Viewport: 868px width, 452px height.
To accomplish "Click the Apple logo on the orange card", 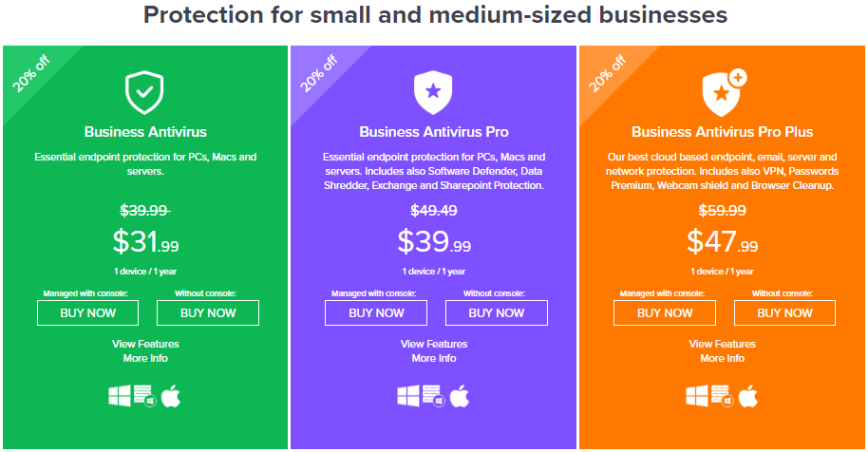I will point(748,396).
